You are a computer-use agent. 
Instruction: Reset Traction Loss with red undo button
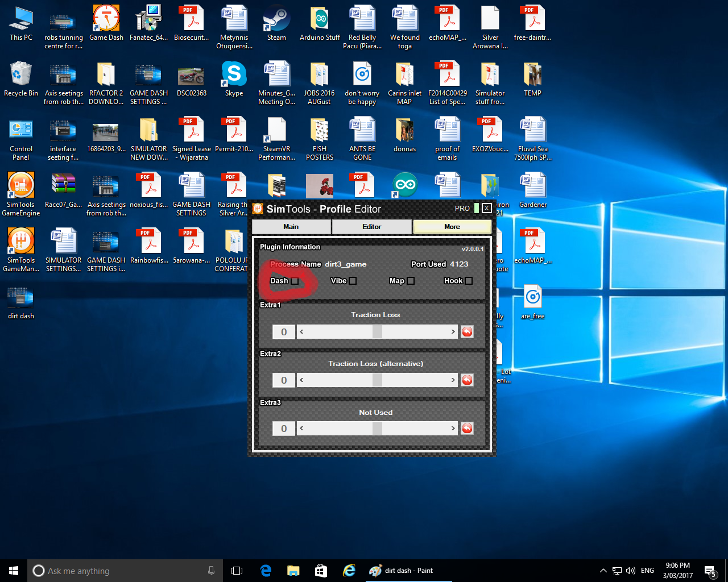pyautogui.click(x=467, y=331)
